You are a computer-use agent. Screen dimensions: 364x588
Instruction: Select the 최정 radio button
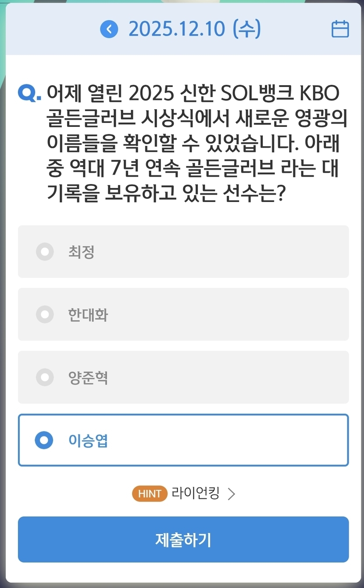[x=45, y=252]
